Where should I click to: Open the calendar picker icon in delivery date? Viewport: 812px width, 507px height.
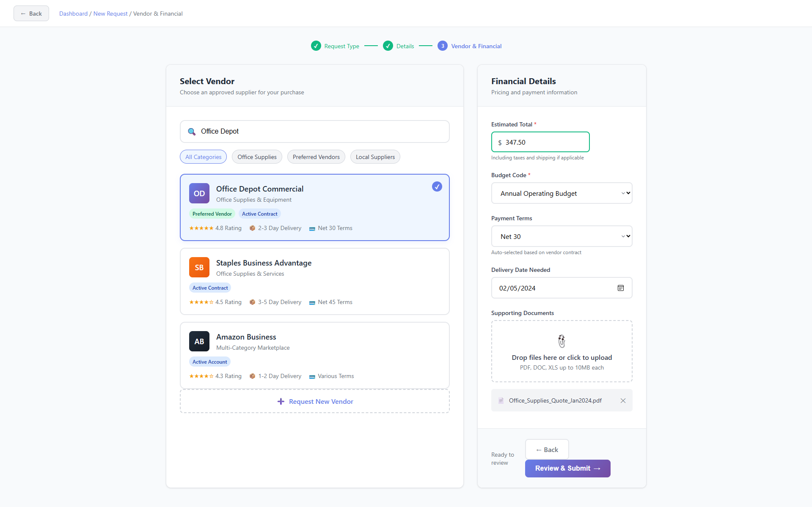tap(621, 288)
